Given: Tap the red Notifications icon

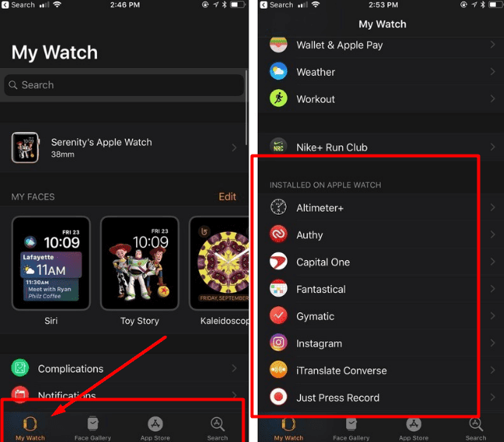Looking at the screenshot, I should pos(20,394).
